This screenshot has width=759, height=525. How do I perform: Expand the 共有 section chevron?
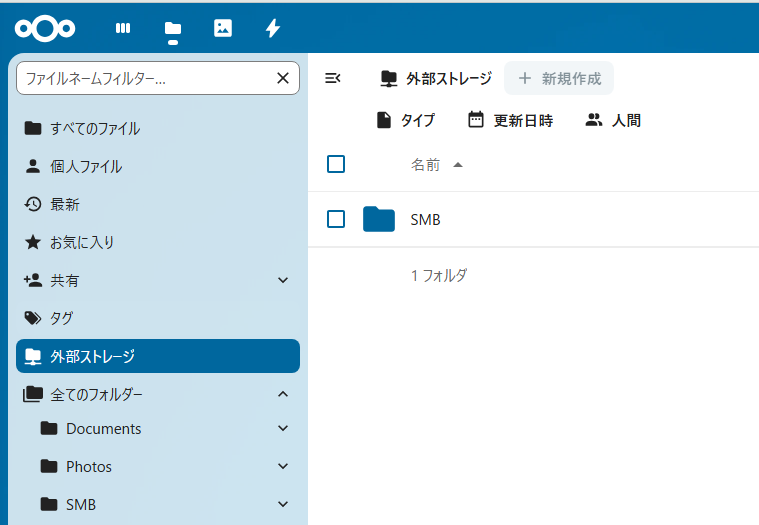point(283,280)
